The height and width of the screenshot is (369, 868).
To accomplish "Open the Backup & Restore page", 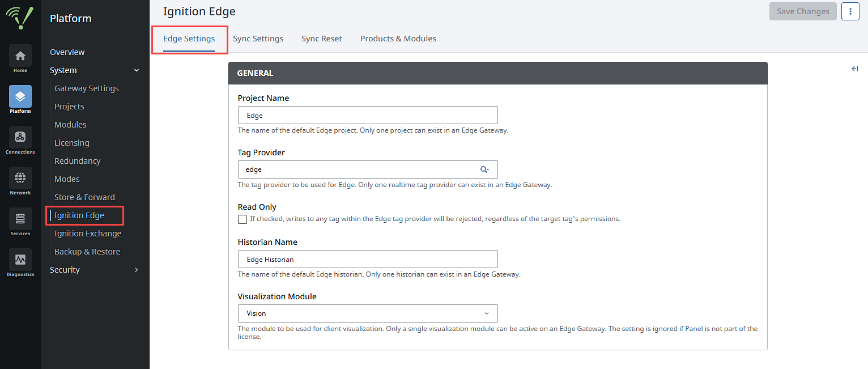I will click(87, 252).
